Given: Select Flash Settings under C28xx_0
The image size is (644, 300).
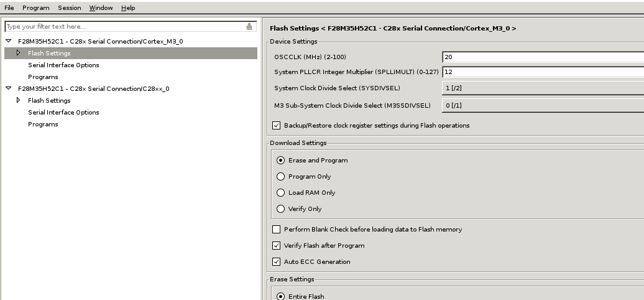Looking at the screenshot, I should click(x=49, y=100).
